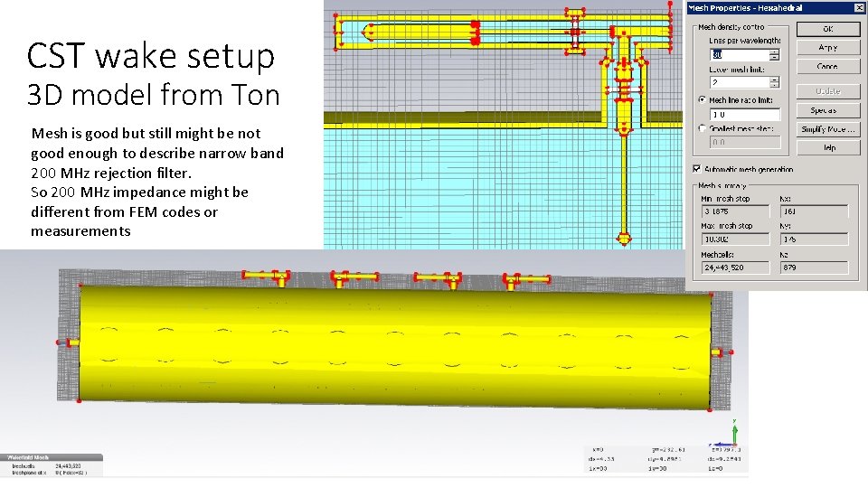Select the Smallest mesh step radio
868x488 pixels.
pyautogui.click(x=703, y=128)
